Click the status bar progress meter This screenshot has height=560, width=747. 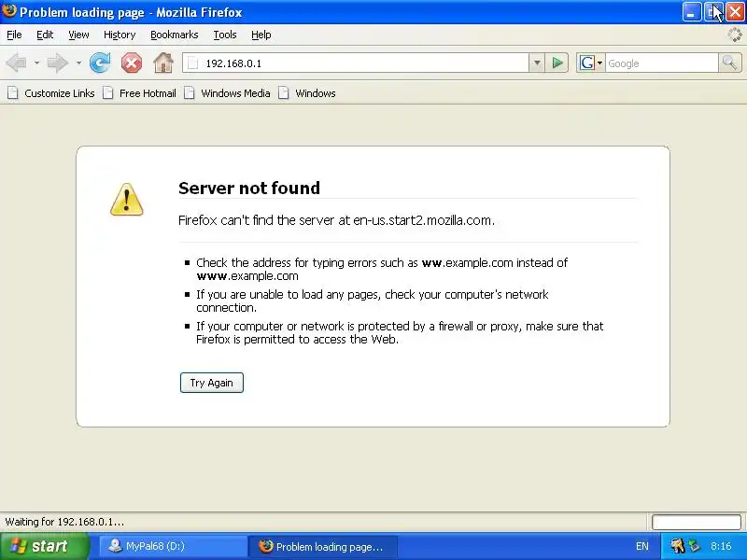pyautogui.click(x=696, y=522)
